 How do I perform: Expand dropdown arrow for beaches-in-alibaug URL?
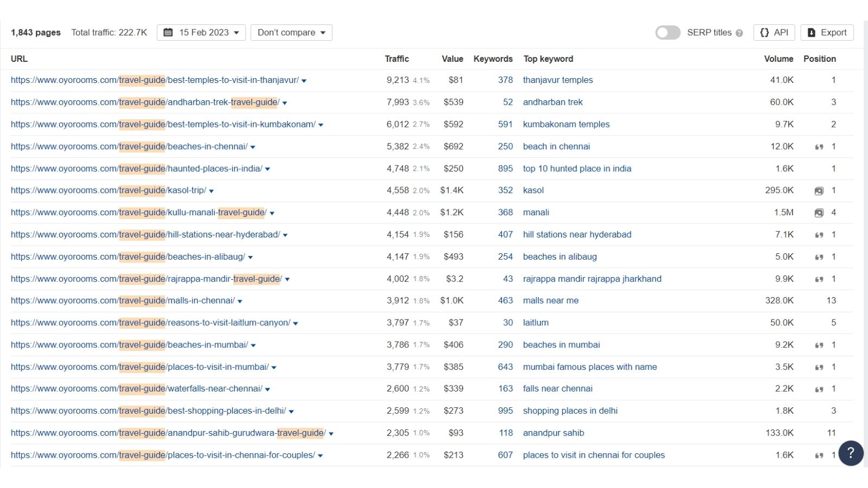[x=250, y=258]
